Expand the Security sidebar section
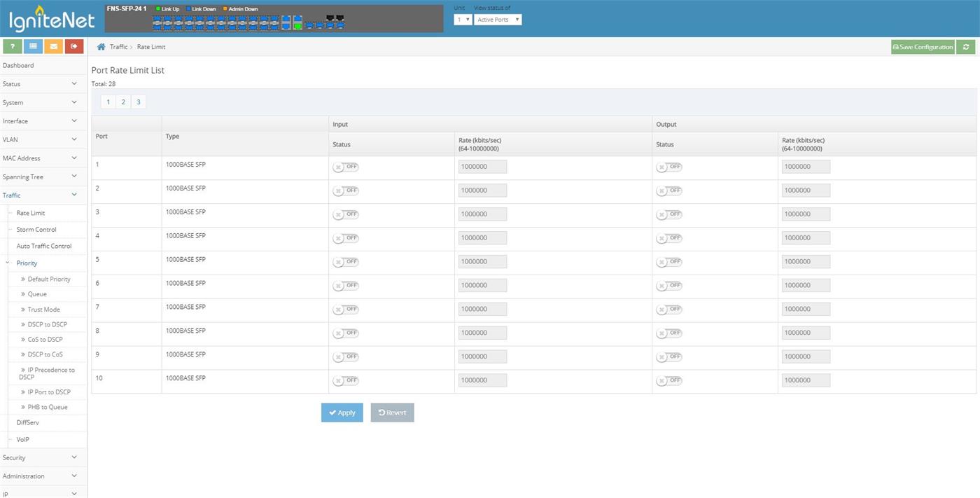This screenshot has height=498, width=980. tap(43, 457)
